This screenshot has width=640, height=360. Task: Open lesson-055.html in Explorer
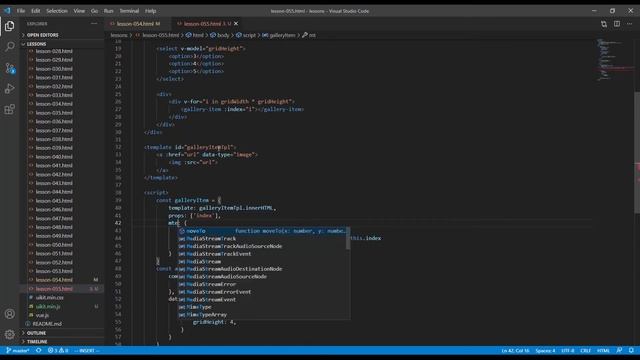[x=54, y=289]
